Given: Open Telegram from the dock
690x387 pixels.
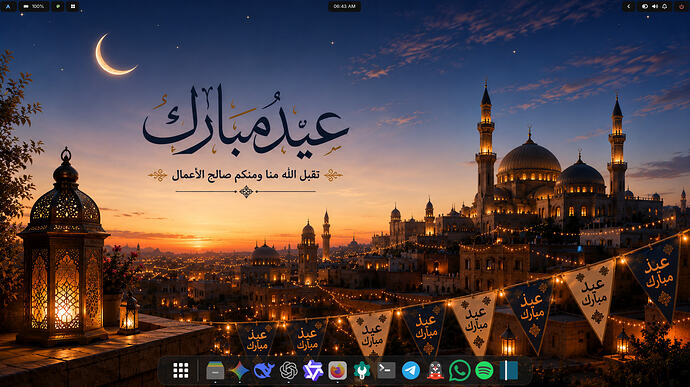Looking at the screenshot, I should (x=411, y=371).
